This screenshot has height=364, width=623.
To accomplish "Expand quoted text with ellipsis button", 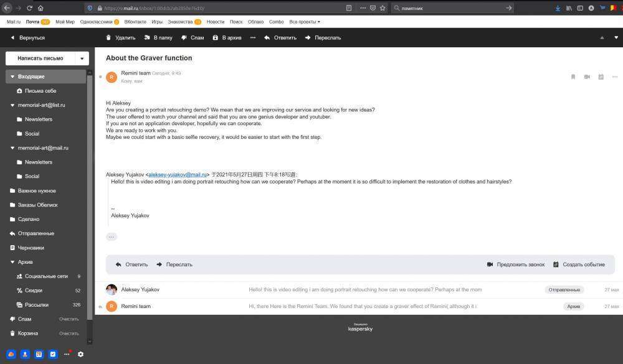I will 112,236.
